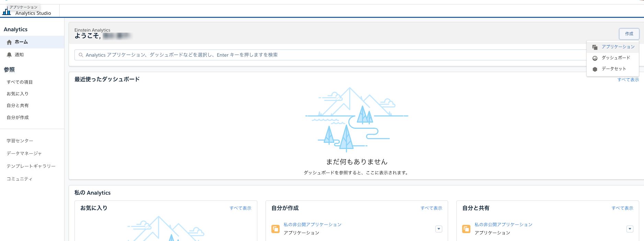Open すべての項目 in the sidebar
Image resolution: width=644 pixels, height=241 pixels.
coord(20,82)
